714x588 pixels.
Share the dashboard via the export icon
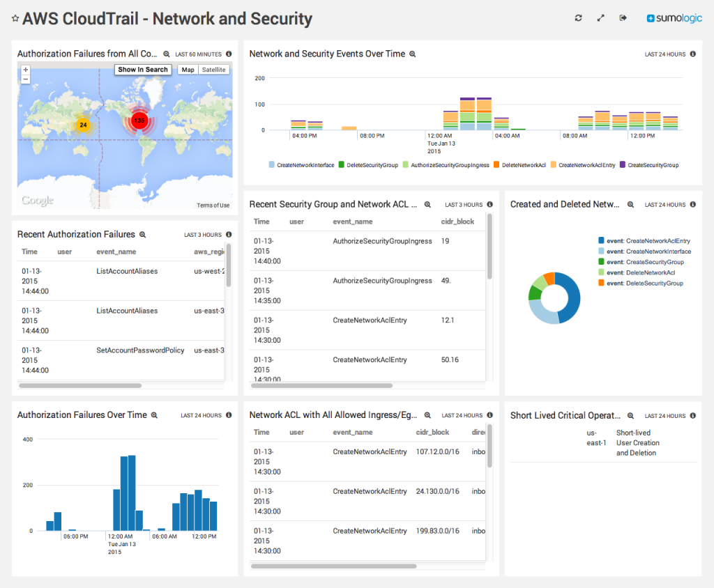click(x=623, y=17)
